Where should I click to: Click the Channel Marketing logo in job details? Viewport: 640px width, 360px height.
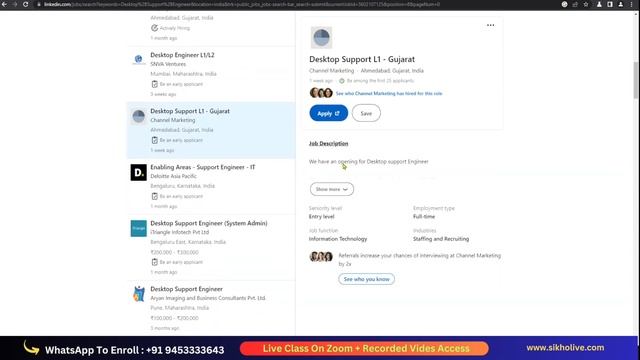click(x=321, y=38)
